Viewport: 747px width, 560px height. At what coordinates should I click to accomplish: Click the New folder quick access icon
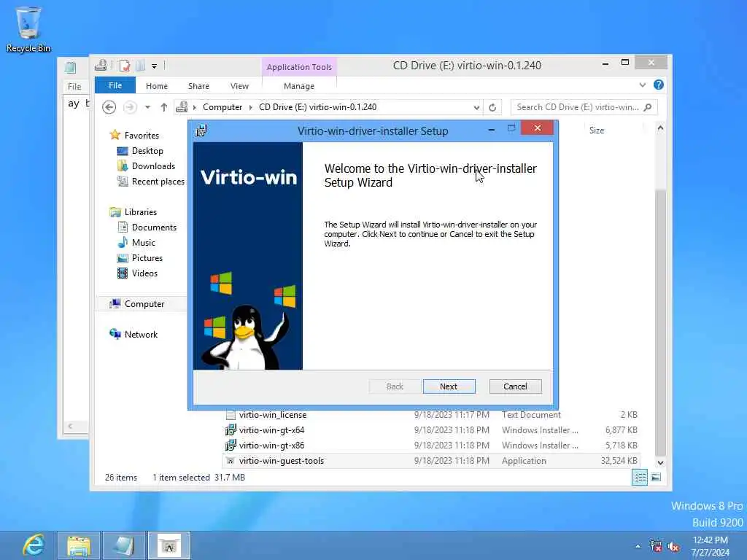pyautogui.click(x=140, y=66)
